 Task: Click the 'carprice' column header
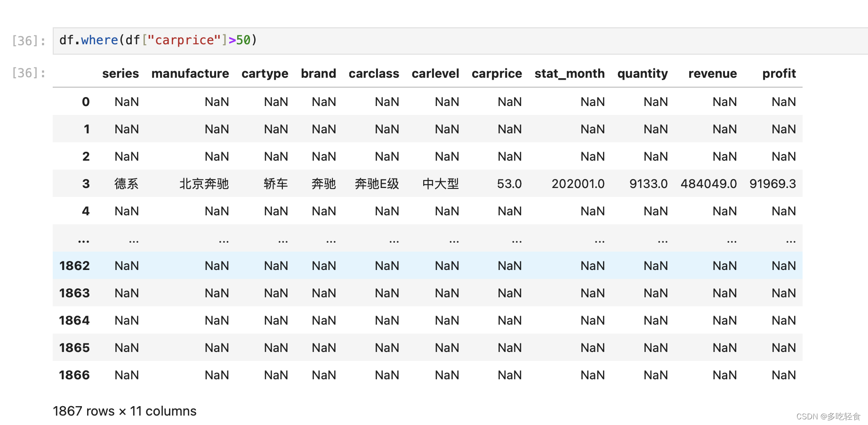pos(497,74)
